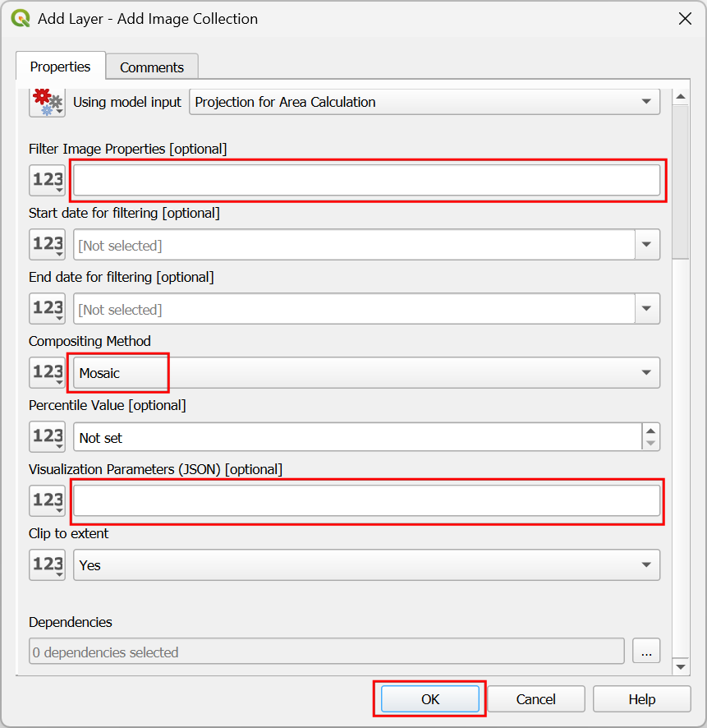The height and width of the screenshot is (728, 707).
Task: Click the Cancel button
Action: click(536, 699)
